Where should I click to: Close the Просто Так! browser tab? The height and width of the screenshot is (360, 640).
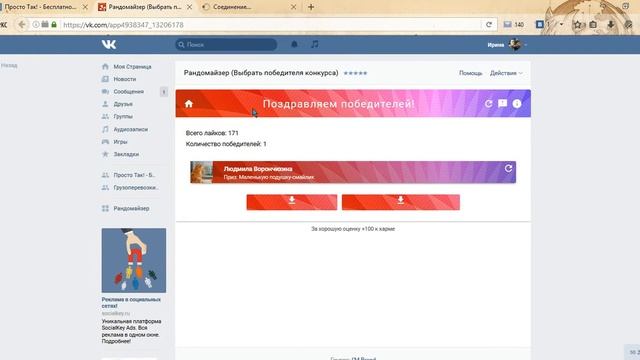point(85,7)
